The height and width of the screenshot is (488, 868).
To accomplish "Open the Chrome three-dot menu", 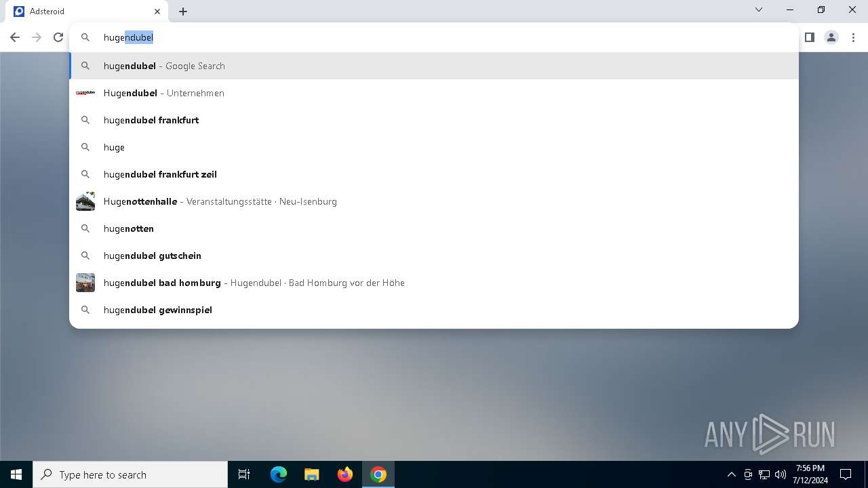I will pos(853,37).
